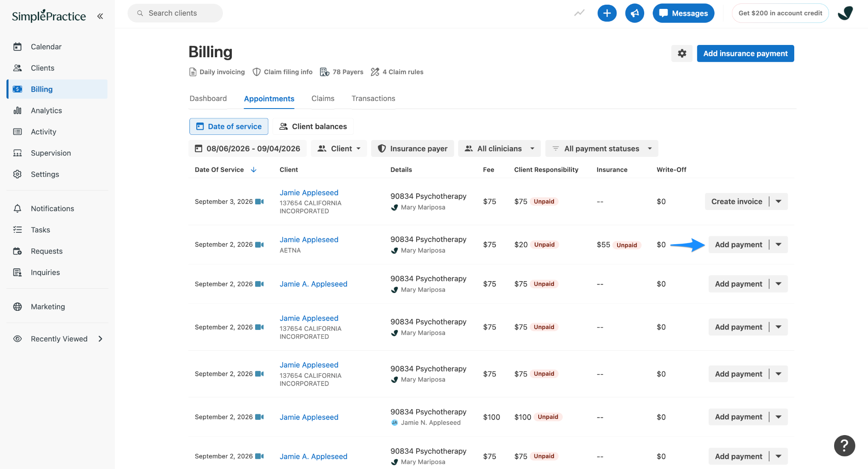Open Messages button in header
The width and height of the screenshot is (868, 469).
coord(683,13)
